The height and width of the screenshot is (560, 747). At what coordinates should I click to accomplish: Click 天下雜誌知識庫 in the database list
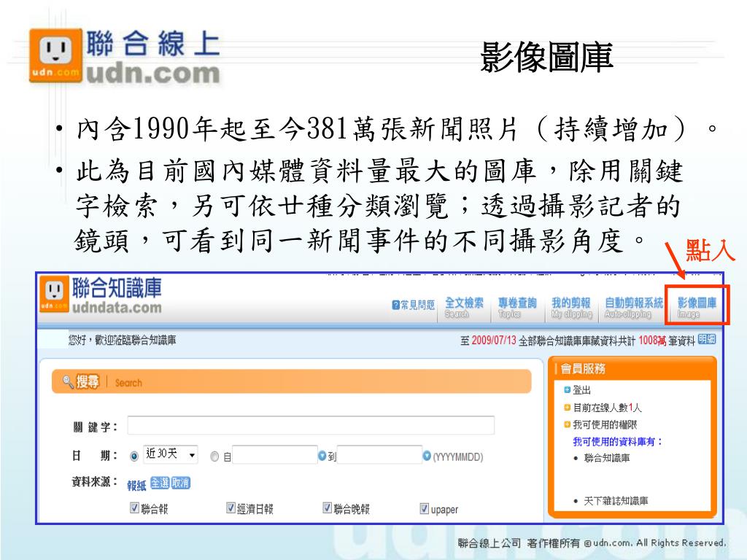(616, 501)
